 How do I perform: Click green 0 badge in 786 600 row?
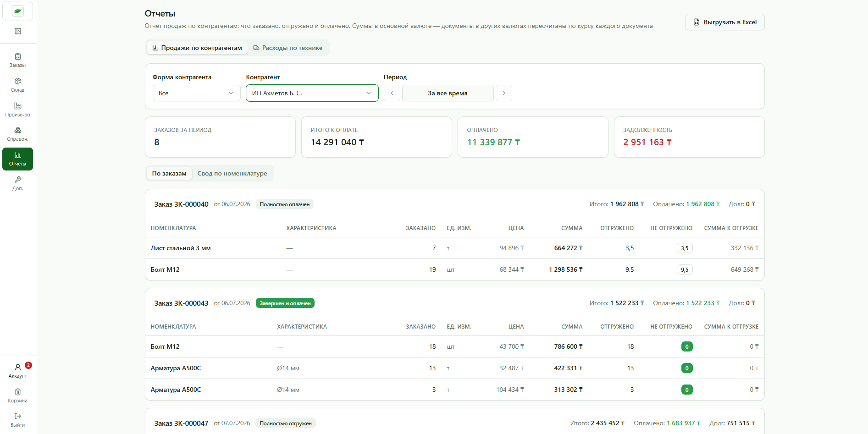687,346
